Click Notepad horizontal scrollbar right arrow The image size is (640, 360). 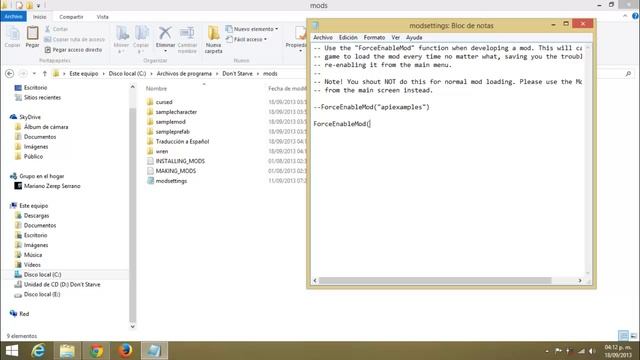[x=580, y=280]
